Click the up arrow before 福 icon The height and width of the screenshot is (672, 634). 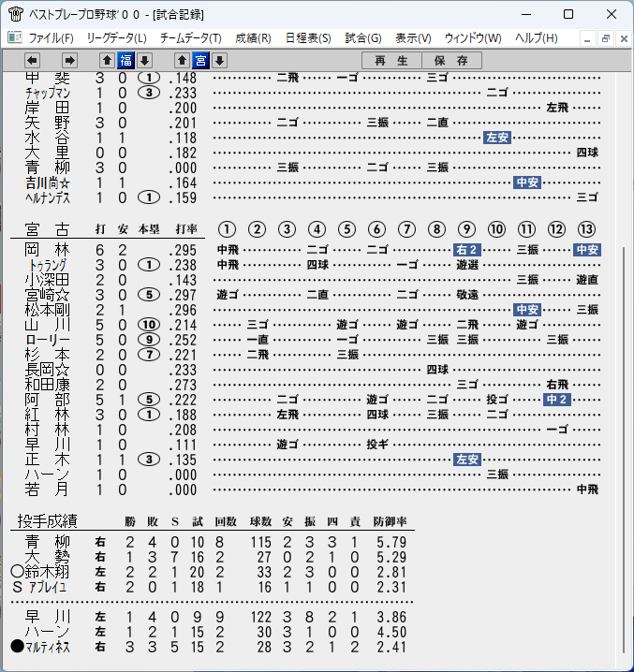tap(108, 61)
